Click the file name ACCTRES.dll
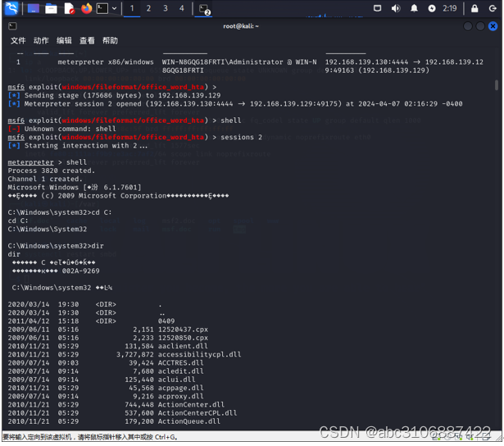The width and height of the screenshot is (504, 446). tap(180, 363)
